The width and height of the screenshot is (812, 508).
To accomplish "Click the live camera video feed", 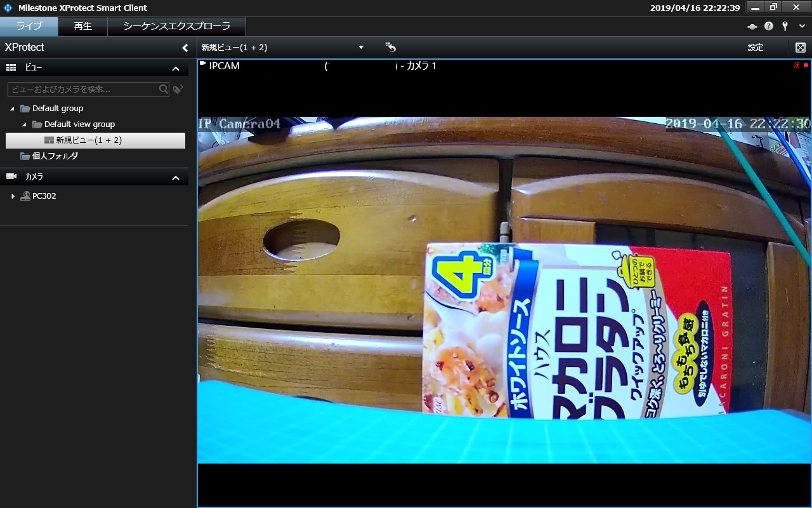I will pyautogui.click(x=504, y=290).
